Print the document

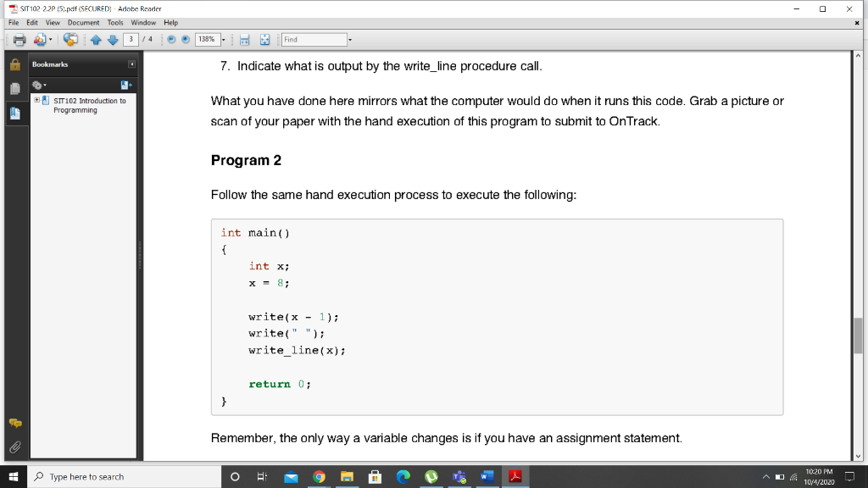point(21,38)
